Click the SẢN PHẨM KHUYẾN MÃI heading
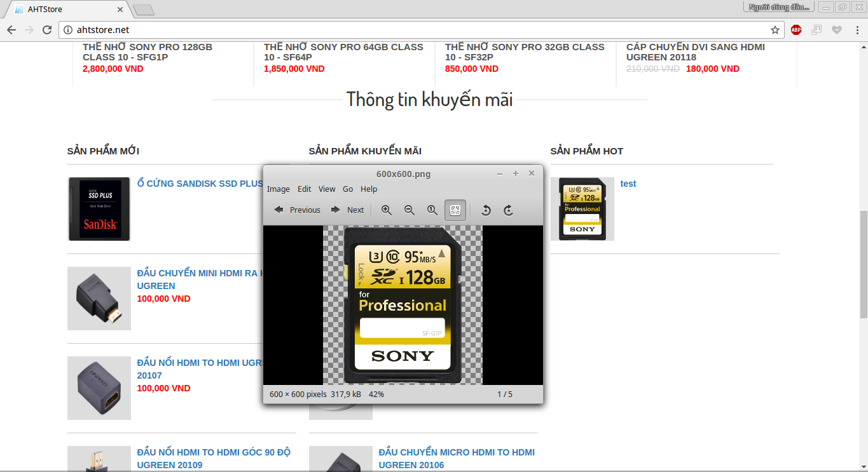This screenshot has width=868, height=472. point(365,151)
